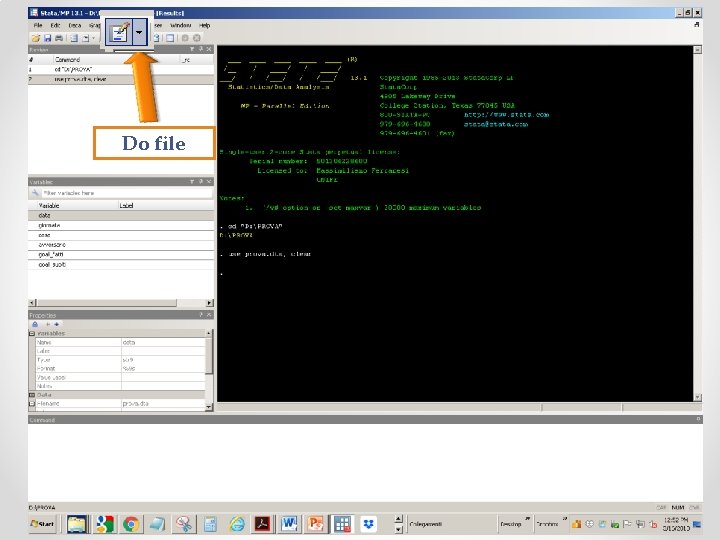The image size is (720, 540).
Task: Open the Help menu
Action: coord(204,24)
